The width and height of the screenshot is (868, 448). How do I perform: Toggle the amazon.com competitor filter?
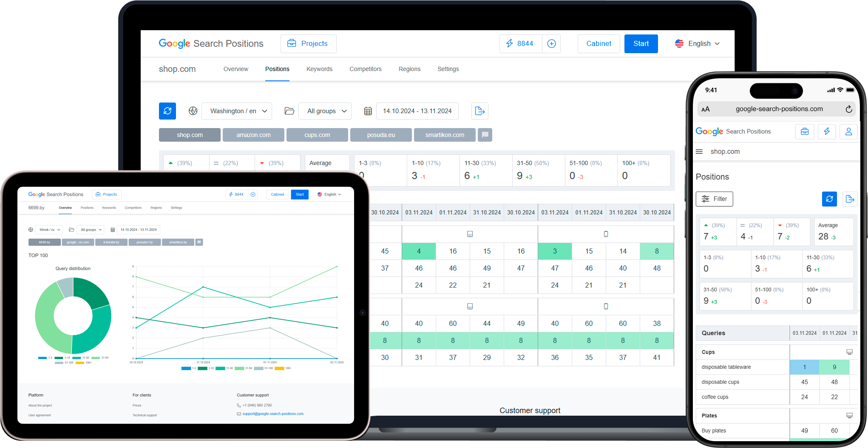point(253,135)
